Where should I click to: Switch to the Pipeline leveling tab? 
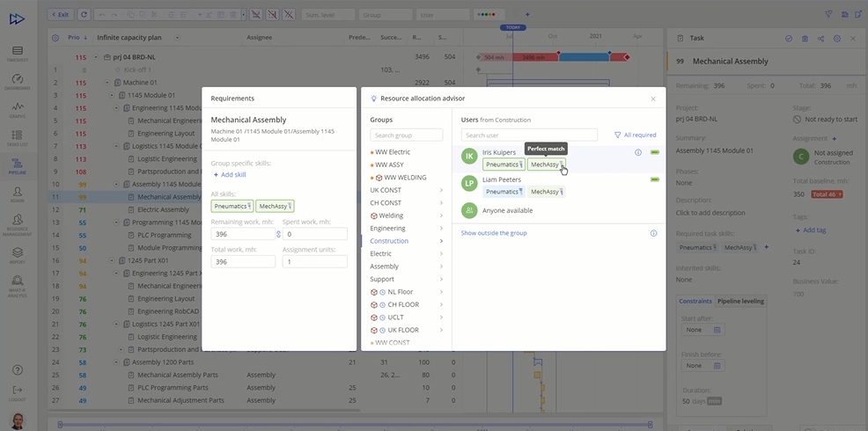(740, 301)
